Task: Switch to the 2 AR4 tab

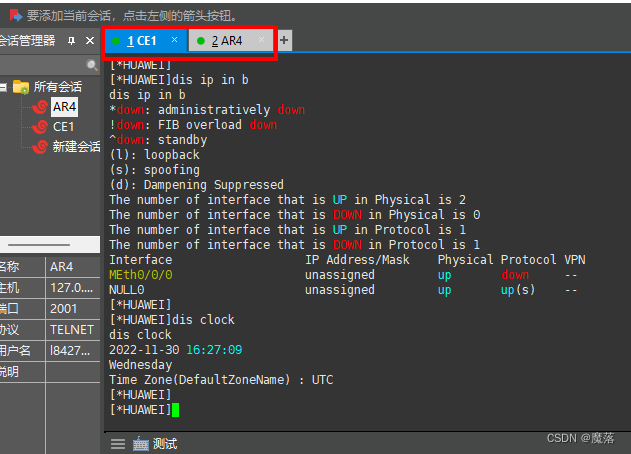Action: point(227,40)
